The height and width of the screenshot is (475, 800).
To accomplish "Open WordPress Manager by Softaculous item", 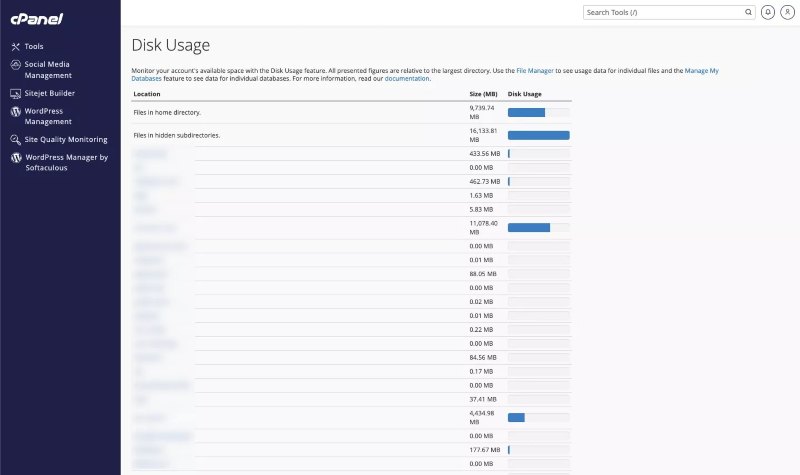I will tap(66, 162).
